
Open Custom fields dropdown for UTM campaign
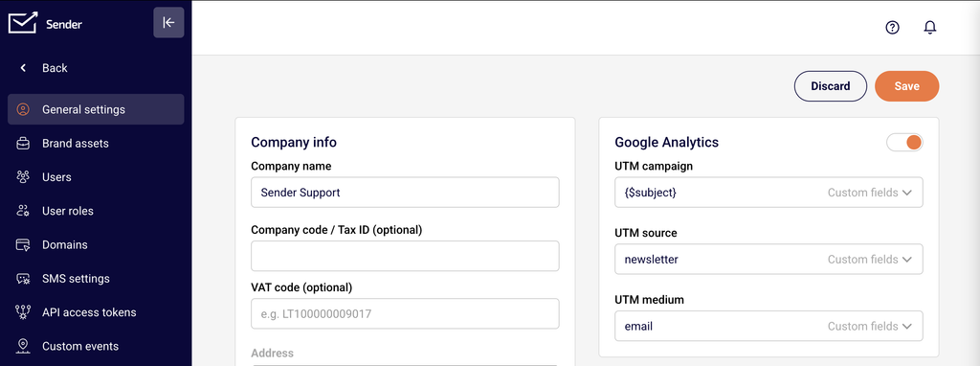870,193
